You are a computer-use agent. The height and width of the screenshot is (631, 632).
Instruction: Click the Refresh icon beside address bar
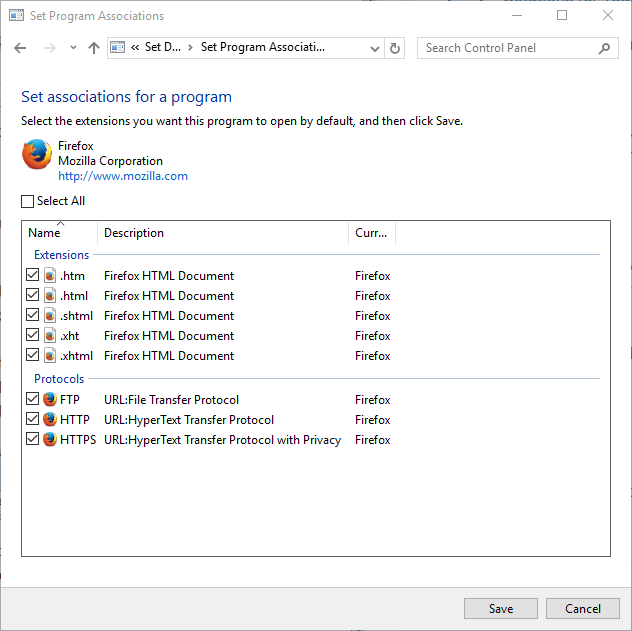coord(395,48)
